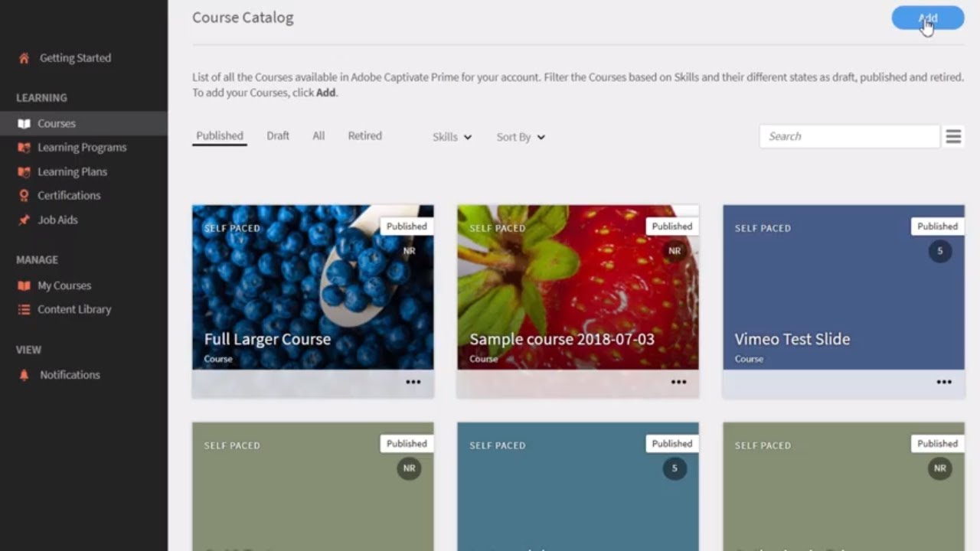Viewport: 980px width, 551px height.
Task: Expand the Sort By dropdown
Action: tap(521, 137)
